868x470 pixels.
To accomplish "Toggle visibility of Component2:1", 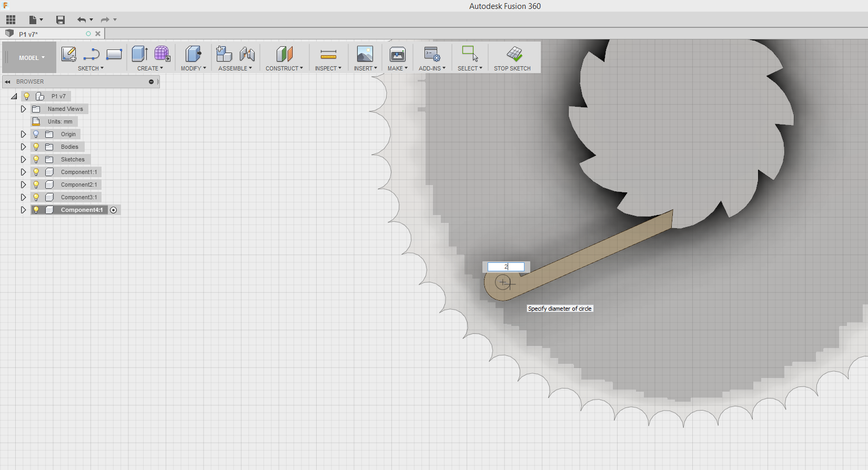I will 36,185.
